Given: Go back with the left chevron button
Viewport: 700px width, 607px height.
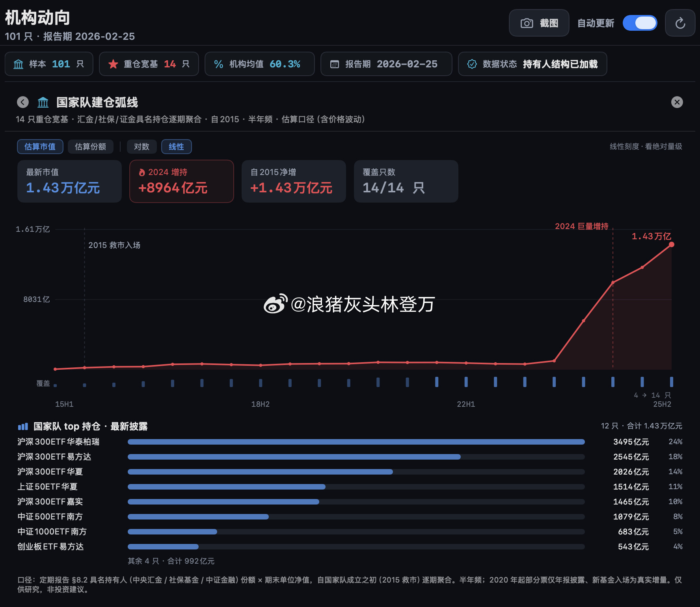Looking at the screenshot, I should tap(23, 102).
